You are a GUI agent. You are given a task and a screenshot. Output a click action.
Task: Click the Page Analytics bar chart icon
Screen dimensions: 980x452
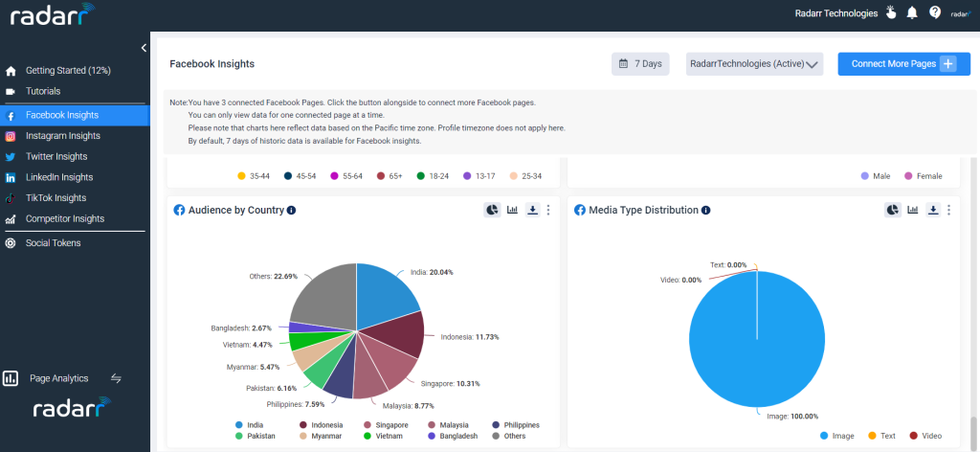tap(11, 378)
